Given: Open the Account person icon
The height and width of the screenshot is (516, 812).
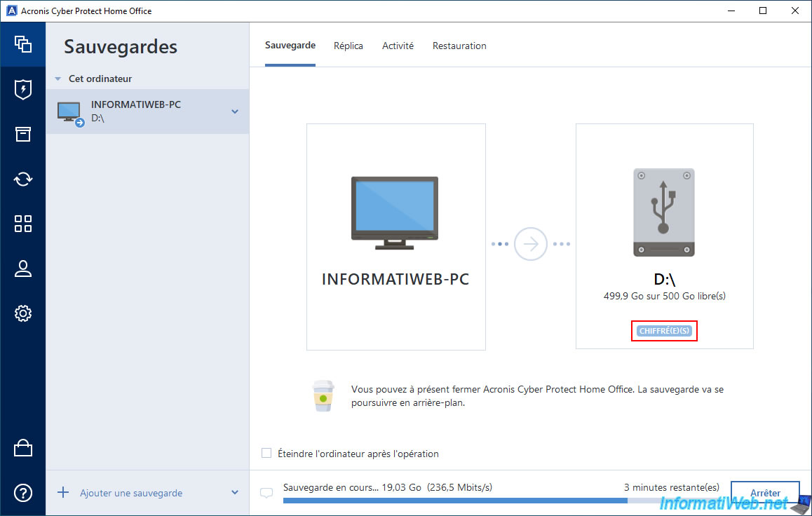Looking at the screenshot, I should click(x=22, y=269).
